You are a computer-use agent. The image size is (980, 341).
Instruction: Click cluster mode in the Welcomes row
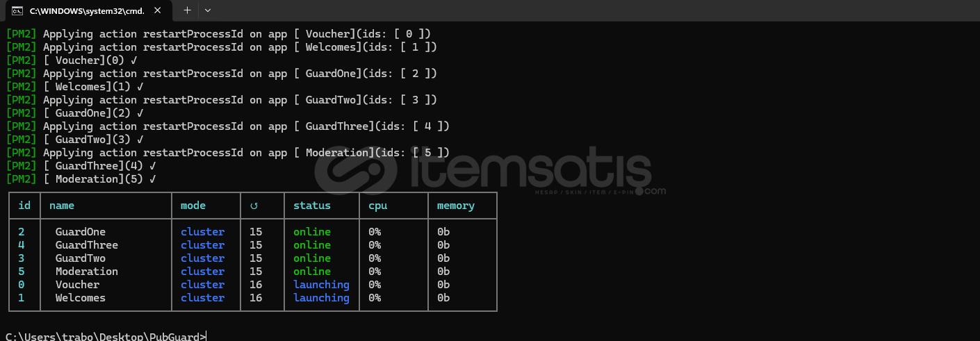202,298
